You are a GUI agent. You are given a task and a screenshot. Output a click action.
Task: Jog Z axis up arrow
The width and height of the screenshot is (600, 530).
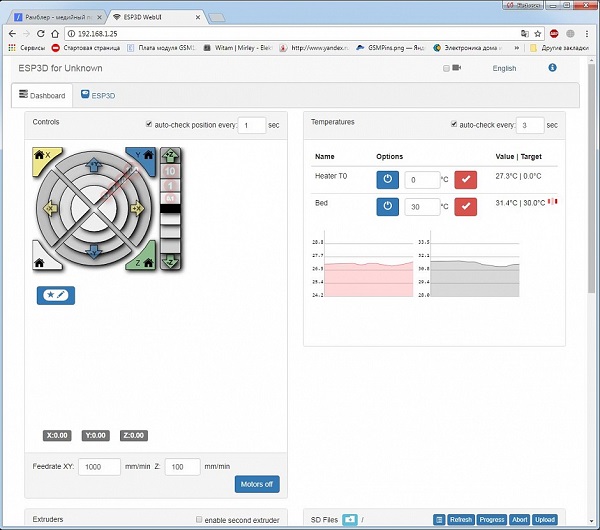(170, 155)
